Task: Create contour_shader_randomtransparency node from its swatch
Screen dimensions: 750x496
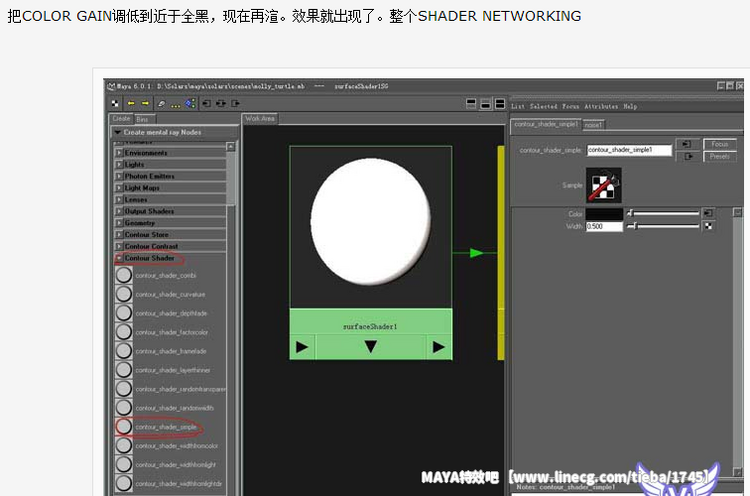Action: click(x=124, y=389)
